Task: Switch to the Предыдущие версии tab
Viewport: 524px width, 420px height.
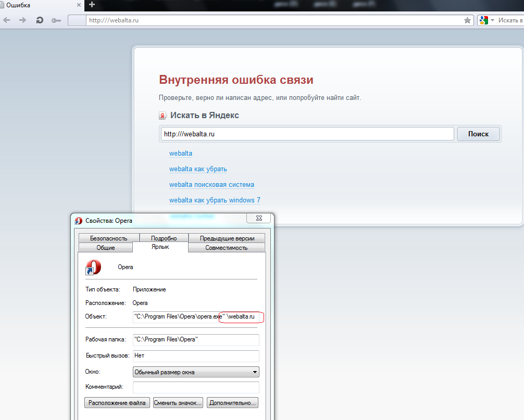Action: [227, 238]
